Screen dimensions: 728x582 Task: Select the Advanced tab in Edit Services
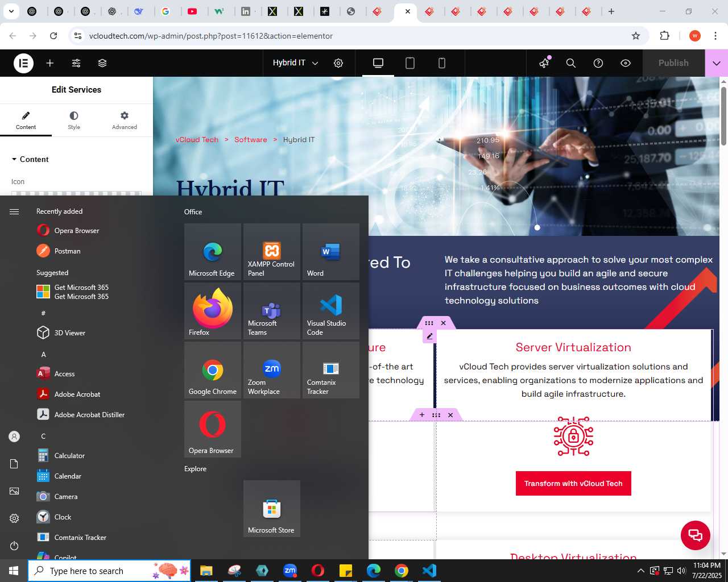click(x=124, y=120)
